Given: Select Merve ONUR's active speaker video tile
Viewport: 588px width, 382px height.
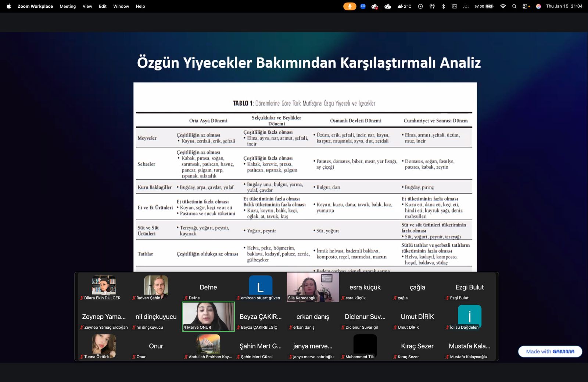Looking at the screenshot, I should 208,317.
